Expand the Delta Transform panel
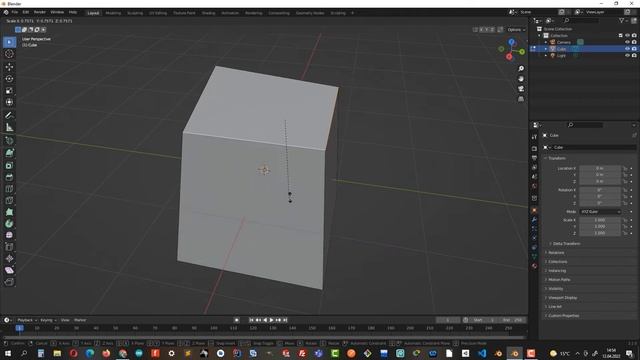 pyautogui.click(x=564, y=244)
